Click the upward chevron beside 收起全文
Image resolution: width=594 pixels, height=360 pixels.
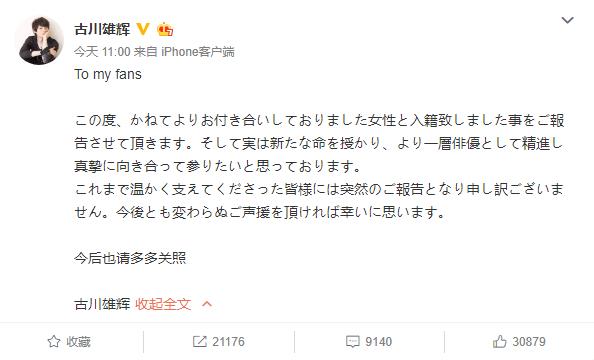pos(207,304)
